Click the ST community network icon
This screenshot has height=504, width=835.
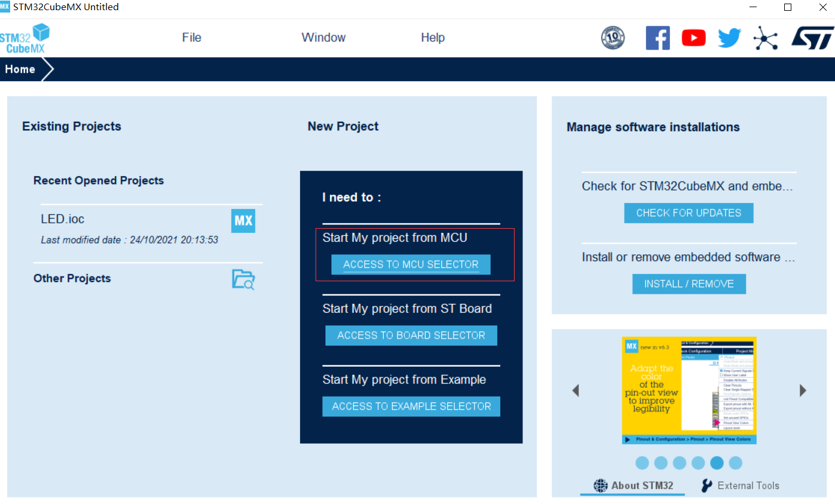pyautogui.click(x=766, y=38)
